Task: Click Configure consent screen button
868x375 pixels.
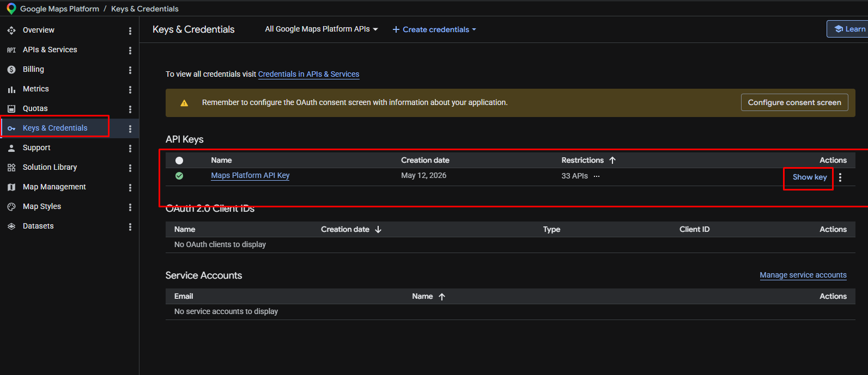Action: click(x=794, y=102)
